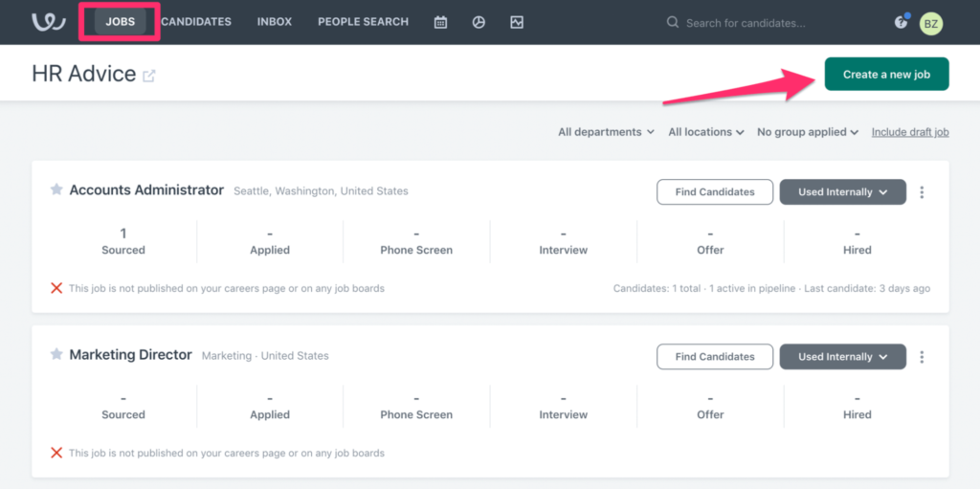Go to the Inbox tab
The image size is (980, 489).
pos(275,22)
